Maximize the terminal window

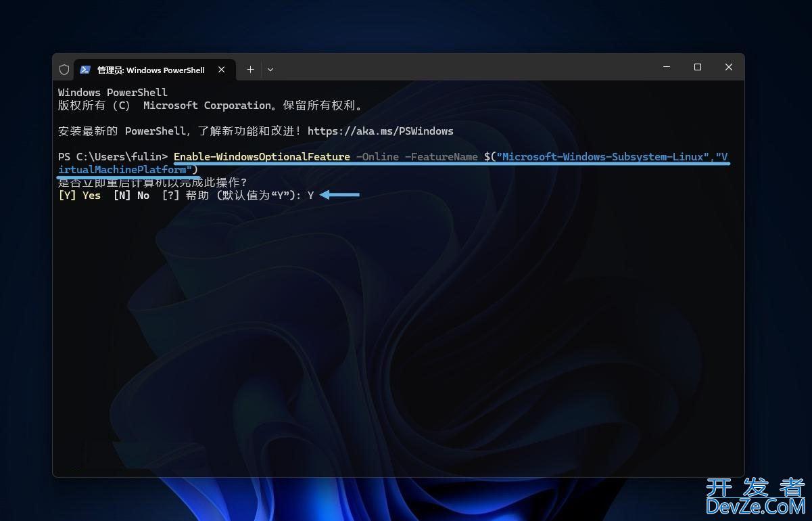pos(698,67)
